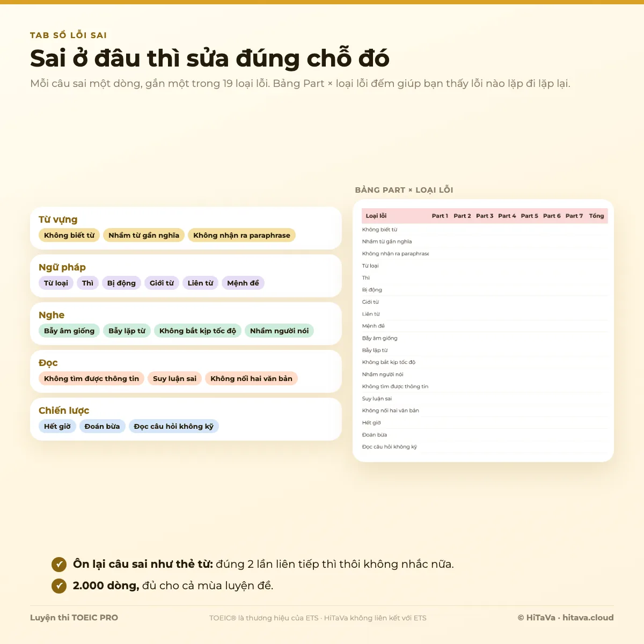This screenshot has width=644, height=644.
Task: Choose the "Nhầm người nói" tag
Action: [279, 331]
